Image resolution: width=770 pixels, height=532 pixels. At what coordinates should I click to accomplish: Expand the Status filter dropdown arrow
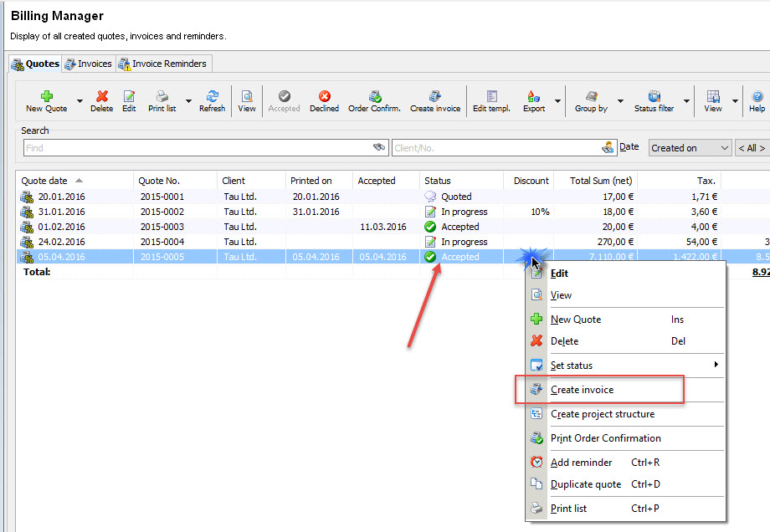pos(686,102)
